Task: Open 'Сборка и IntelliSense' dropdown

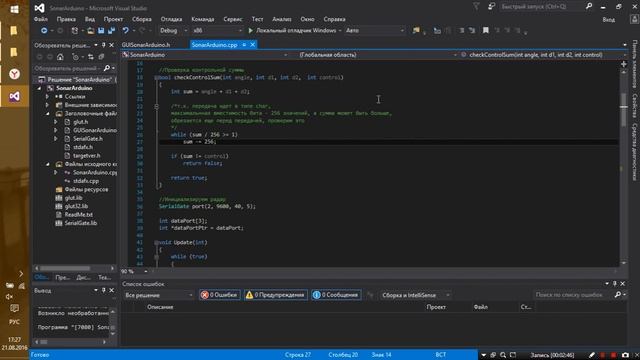Action: (415, 295)
